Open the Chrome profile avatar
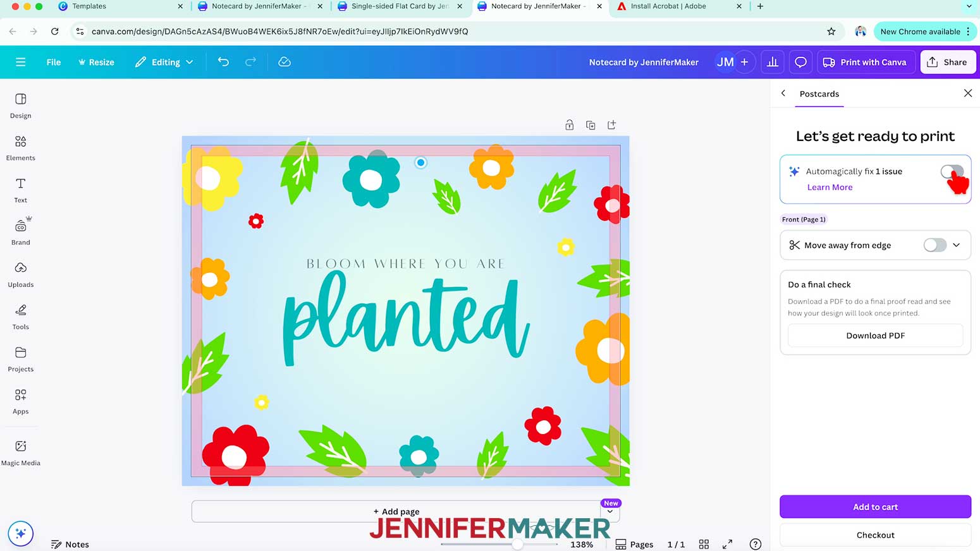980x551 pixels. [860, 32]
